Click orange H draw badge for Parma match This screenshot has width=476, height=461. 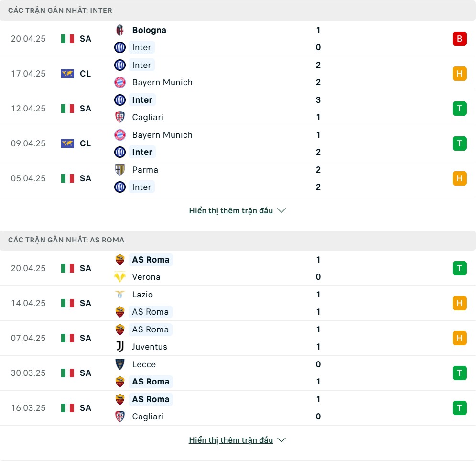click(x=459, y=178)
